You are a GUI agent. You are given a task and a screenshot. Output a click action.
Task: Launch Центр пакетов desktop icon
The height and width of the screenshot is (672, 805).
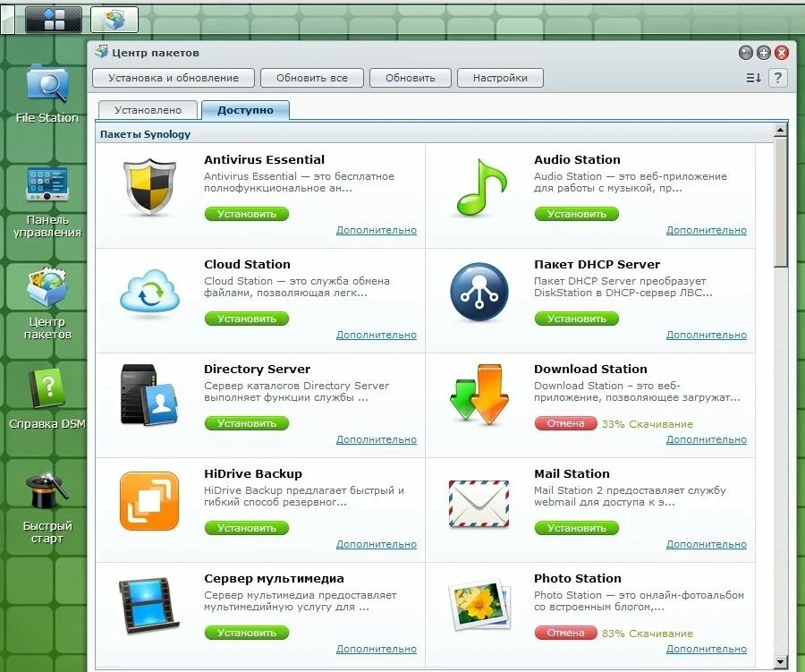47,303
